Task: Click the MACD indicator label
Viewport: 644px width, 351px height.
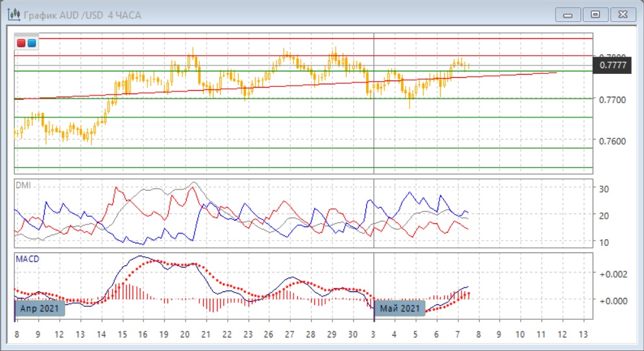Action: 27,258
